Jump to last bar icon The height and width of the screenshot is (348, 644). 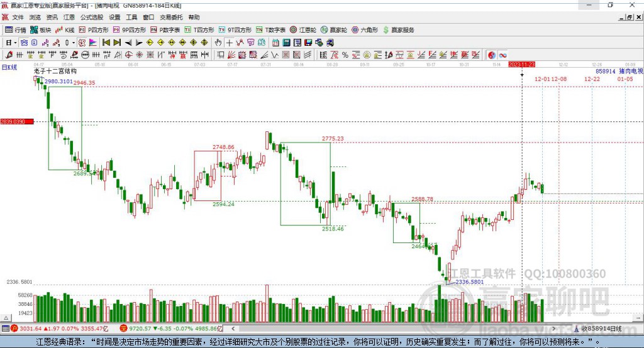(117, 43)
